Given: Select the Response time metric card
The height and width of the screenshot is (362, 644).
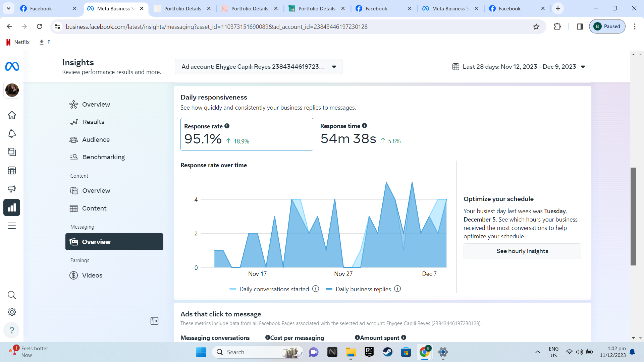Looking at the screenshot, I should click(361, 134).
